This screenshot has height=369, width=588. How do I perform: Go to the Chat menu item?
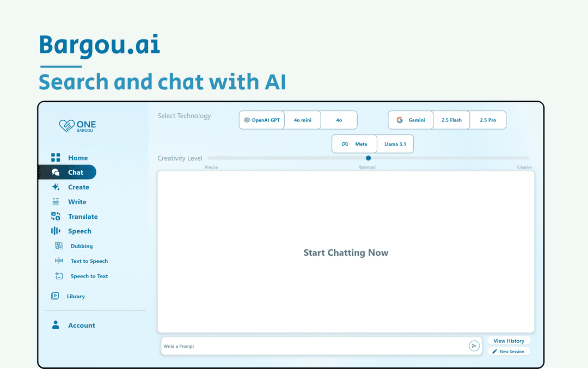point(68,172)
